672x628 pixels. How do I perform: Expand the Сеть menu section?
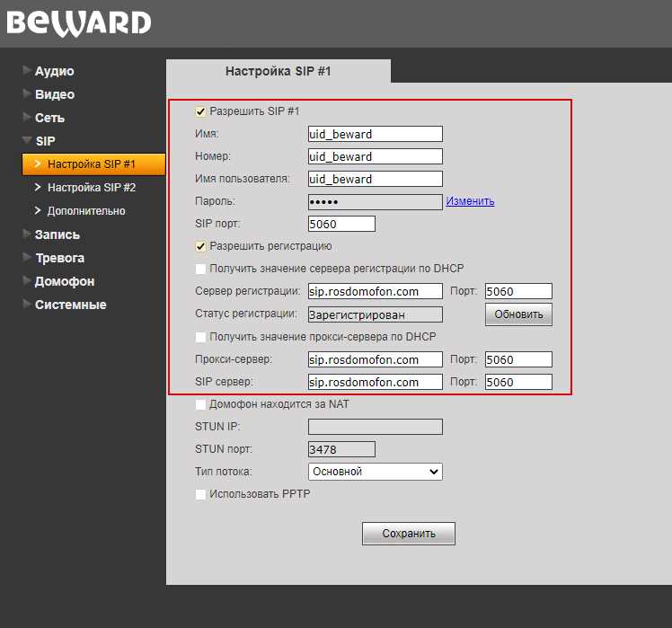[49, 118]
